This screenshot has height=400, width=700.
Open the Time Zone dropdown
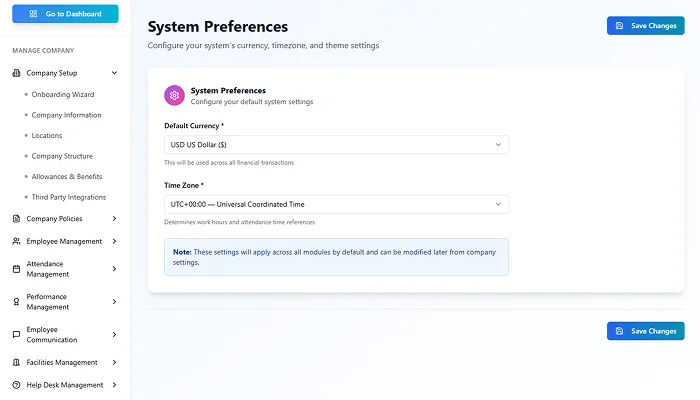[x=336, y=204]
